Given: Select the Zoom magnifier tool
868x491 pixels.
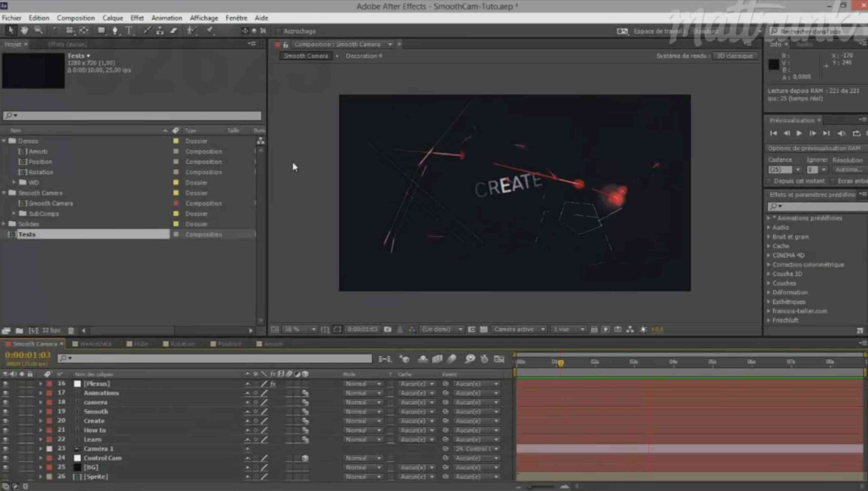Looking at the screenshot, I should 38,31.
